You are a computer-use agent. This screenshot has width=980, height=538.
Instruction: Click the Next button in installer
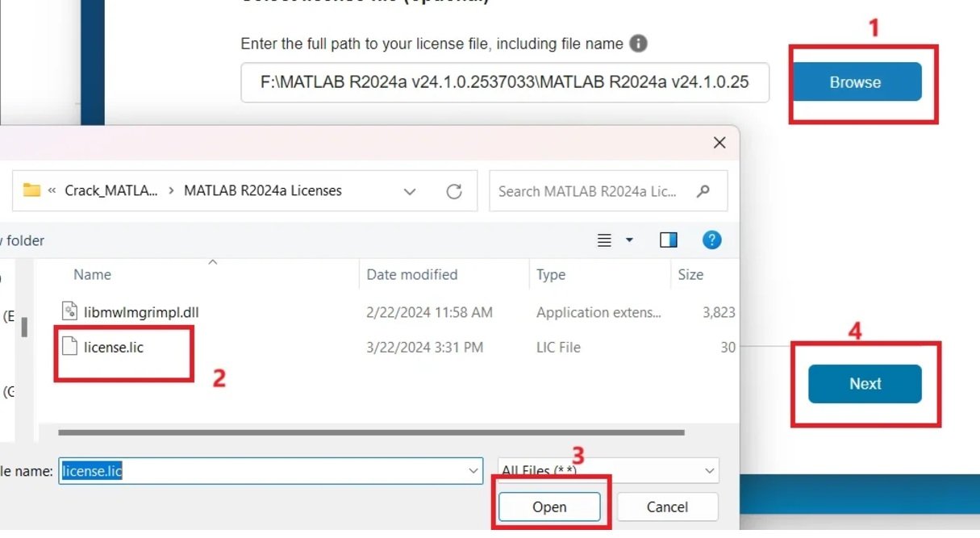click(865, 384)
